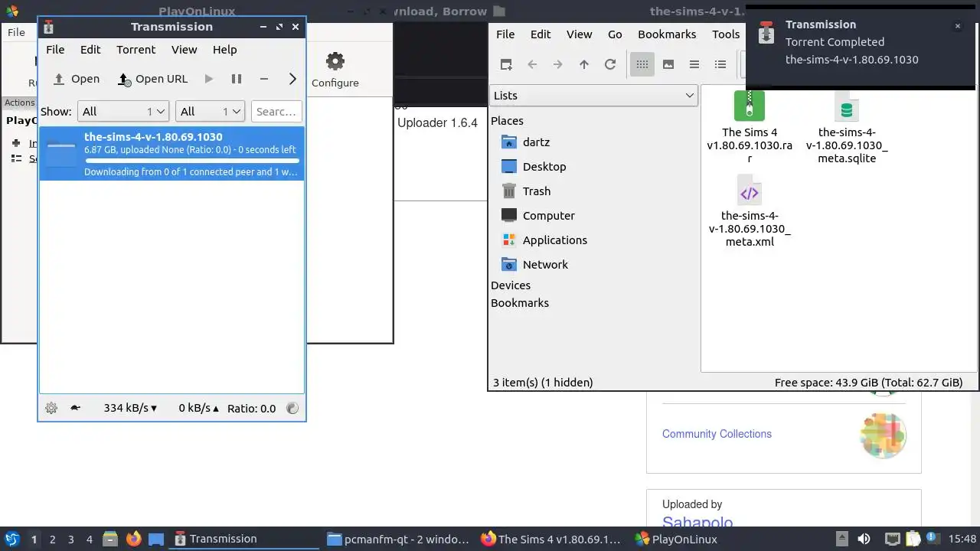This screenshot has width=980, height=551.
Task: Open Transmission View menu
Action: (x=184, y=49)
